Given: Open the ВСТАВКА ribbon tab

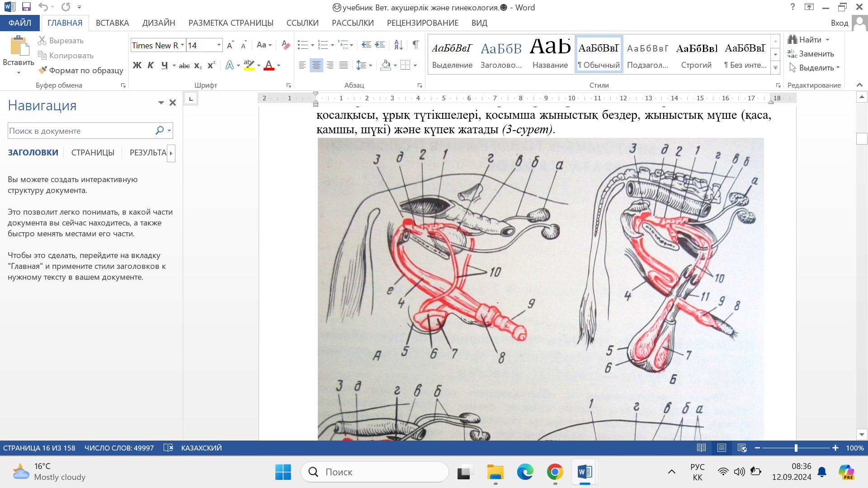Looking at the screenshot, I should click(112, 23).
